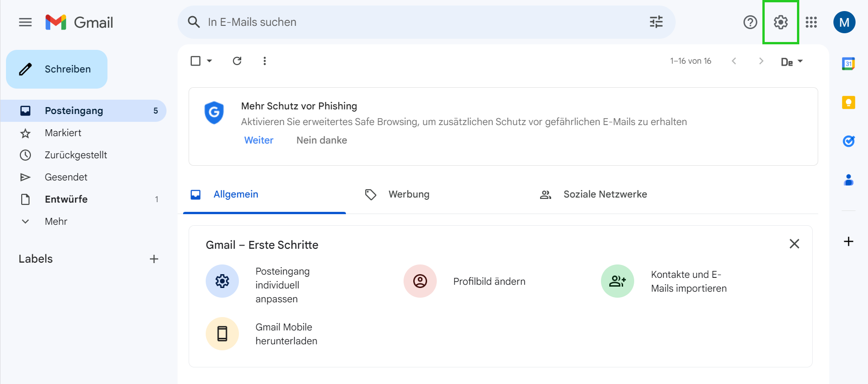Image resolution: width=868 pixels, height=384 pixels.
Task: Open the Help question mark icon
Action: (x=750, y=22)
